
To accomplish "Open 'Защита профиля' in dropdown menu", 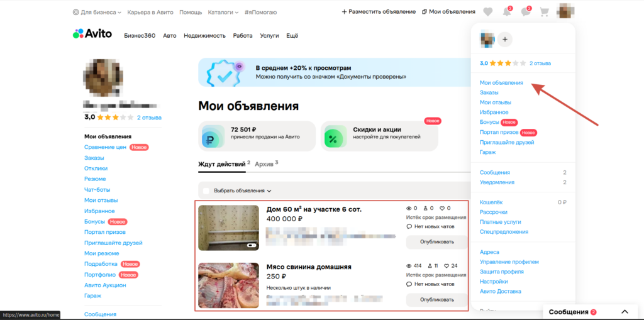I will pos(501,272).
